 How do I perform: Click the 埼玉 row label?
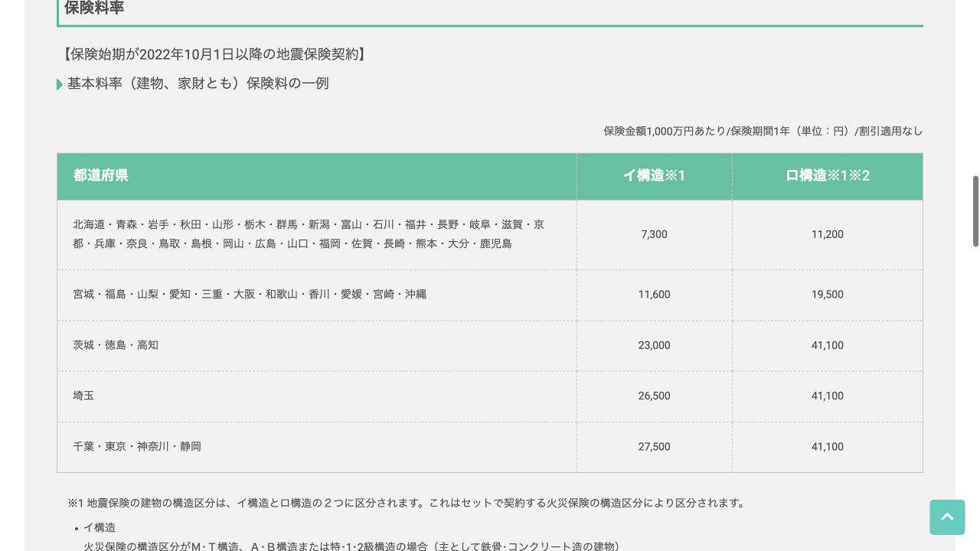pos(83,396)
